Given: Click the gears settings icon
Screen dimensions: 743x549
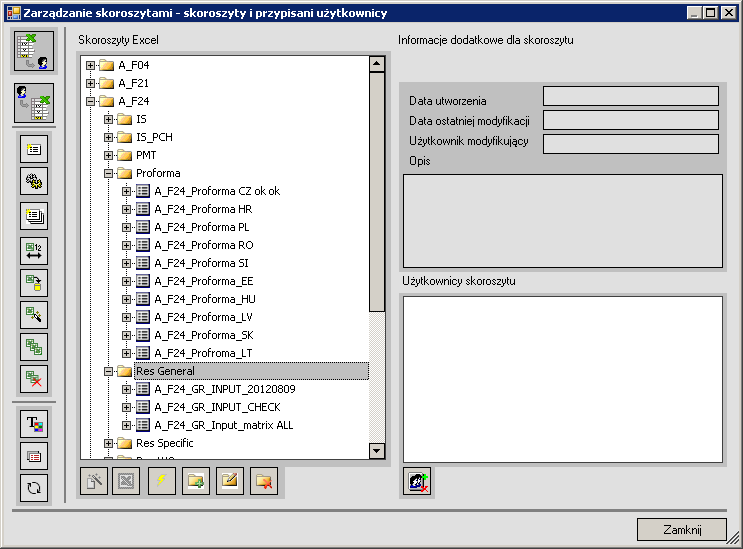Looking at the screenshot, I should click(x=34, y=181).
